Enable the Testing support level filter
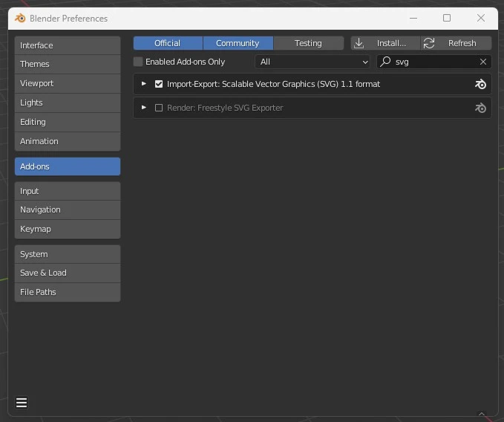Image resolution: width=504 pixels, height=422 pixels. click(x=308, y=43)
